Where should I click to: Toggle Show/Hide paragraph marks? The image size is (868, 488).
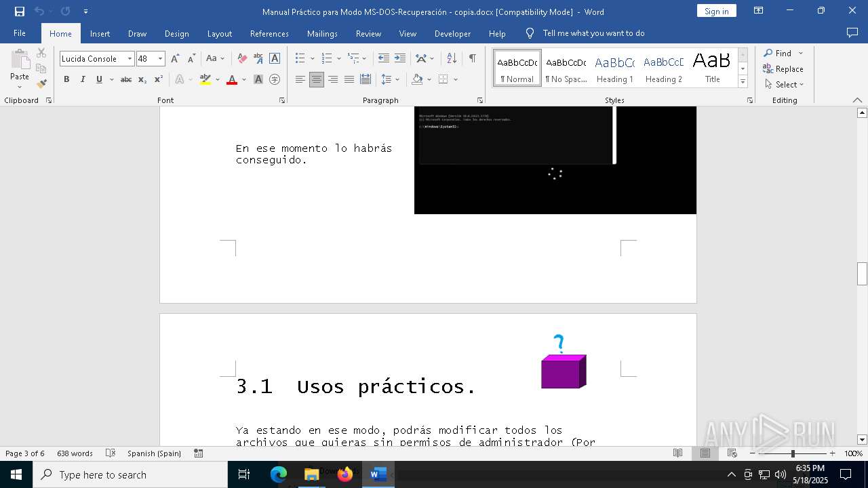click(472, 59)
